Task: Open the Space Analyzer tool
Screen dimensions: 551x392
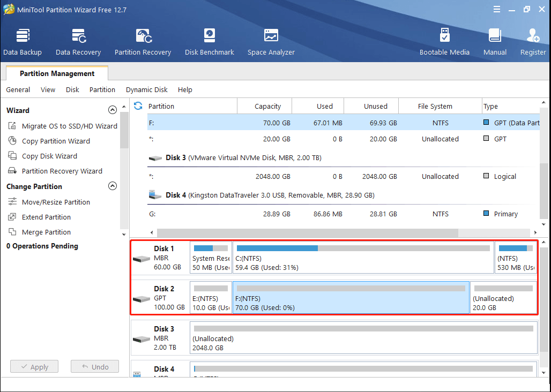Action: coord(271,42)
